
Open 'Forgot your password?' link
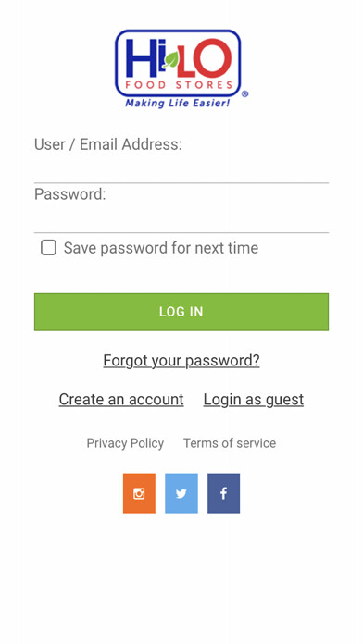181,361
